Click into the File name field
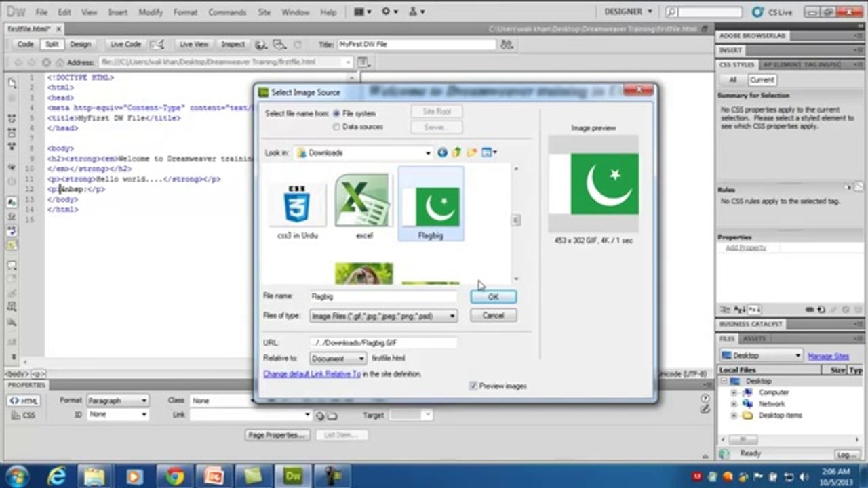 (383, 296)
